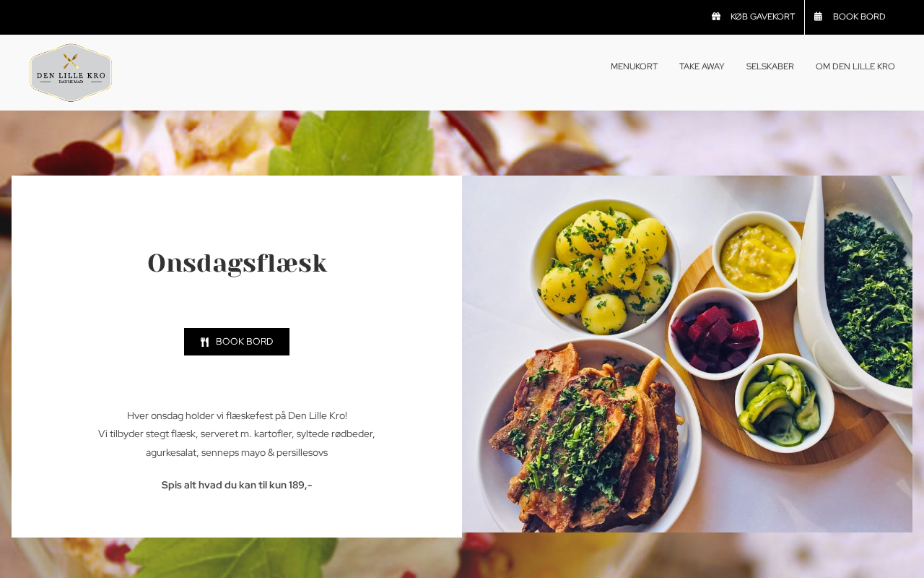Click crossed cutlery emblem in the logo
This screenshot has width=924, height=578.
(x=71, y=61)
